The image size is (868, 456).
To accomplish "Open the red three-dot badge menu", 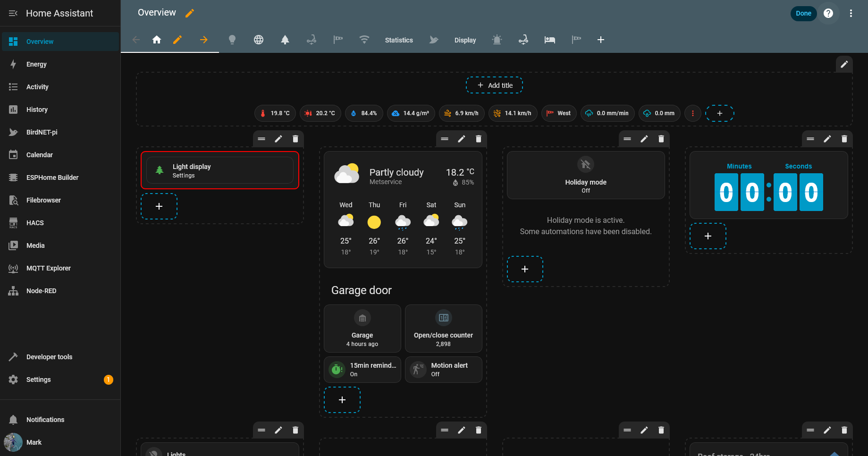I will pyautogui.click(x=692, y=113).
